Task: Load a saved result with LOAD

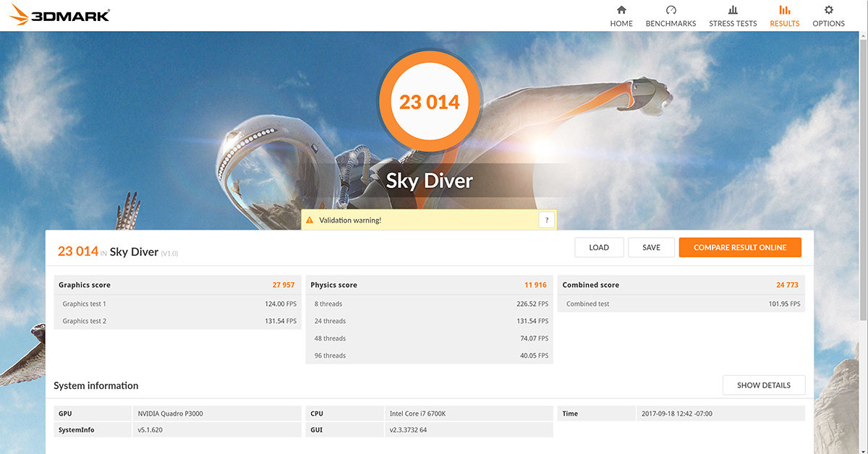Action: (599, 247)
